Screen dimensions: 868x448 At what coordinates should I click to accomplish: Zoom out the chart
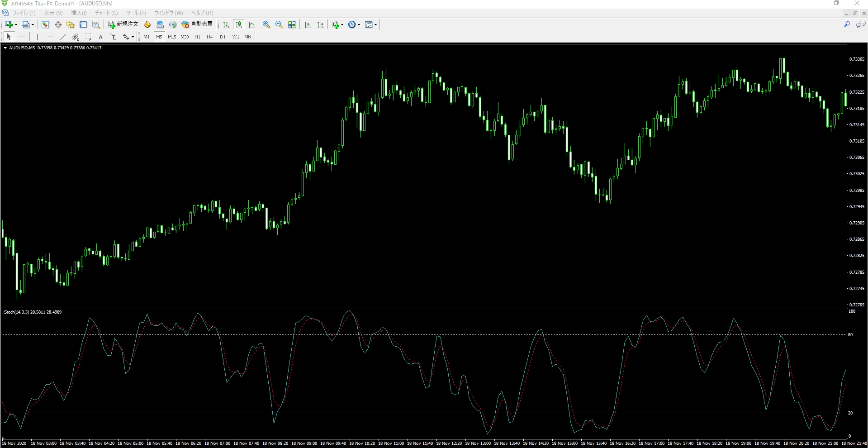(x=279, y=24)
